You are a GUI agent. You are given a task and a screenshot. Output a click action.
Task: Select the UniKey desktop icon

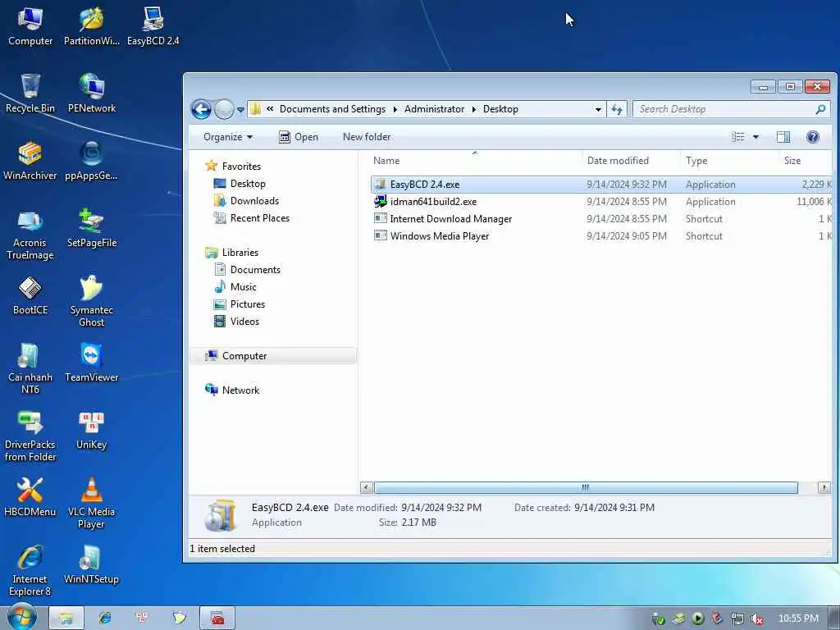click(92, 431)
